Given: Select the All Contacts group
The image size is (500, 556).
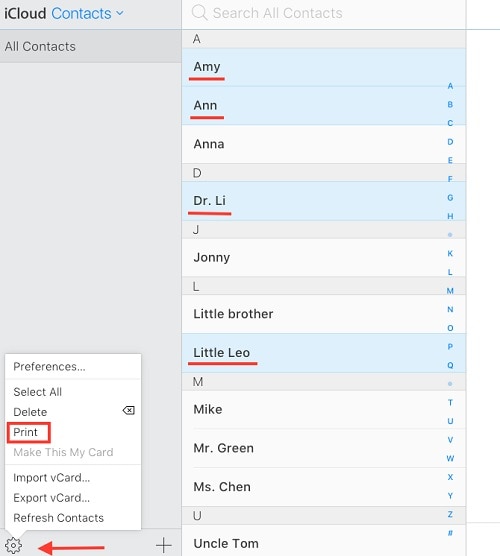Looking at the screenshot, I should tap(90, 46).
